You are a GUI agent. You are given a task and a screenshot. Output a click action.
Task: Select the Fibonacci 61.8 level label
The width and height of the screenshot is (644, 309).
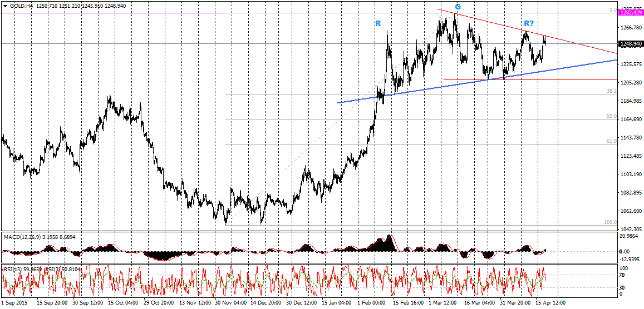612,141
